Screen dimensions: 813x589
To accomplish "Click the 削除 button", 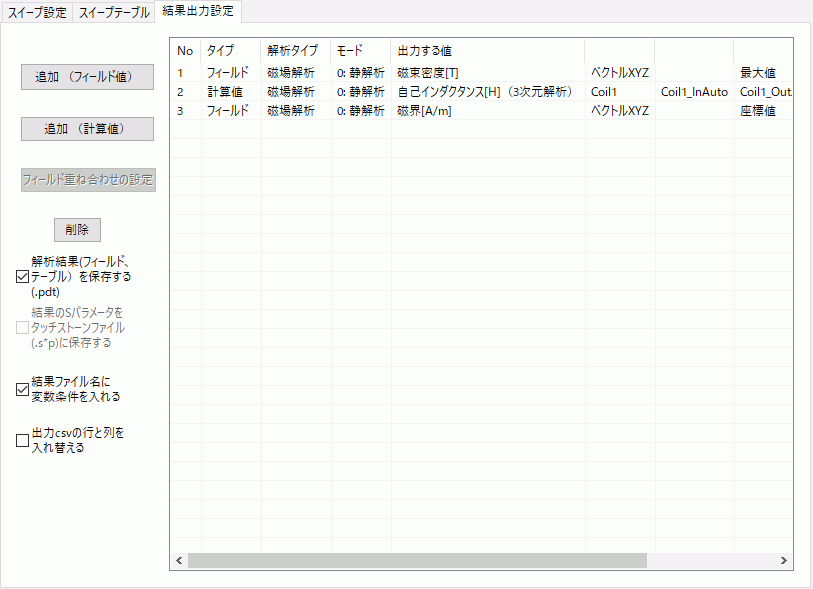I will [77, 229].
